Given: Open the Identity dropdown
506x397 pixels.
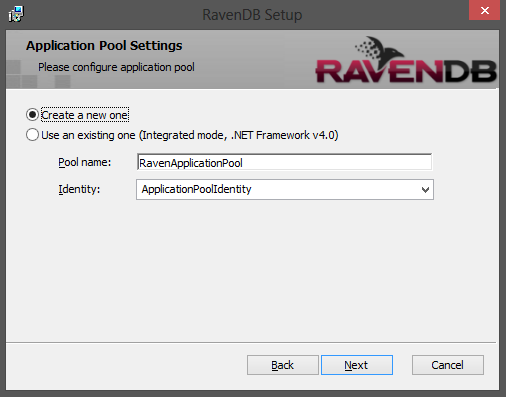Looking at the screenshot, I should pos(285,190).
